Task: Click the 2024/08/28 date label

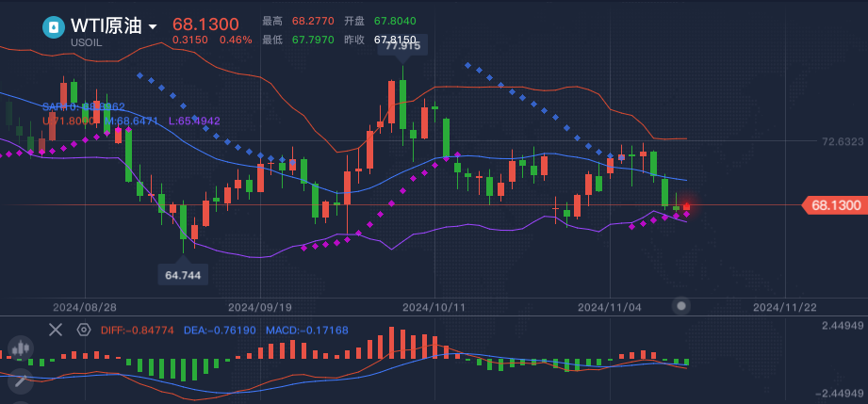Action: coord(85,307)
